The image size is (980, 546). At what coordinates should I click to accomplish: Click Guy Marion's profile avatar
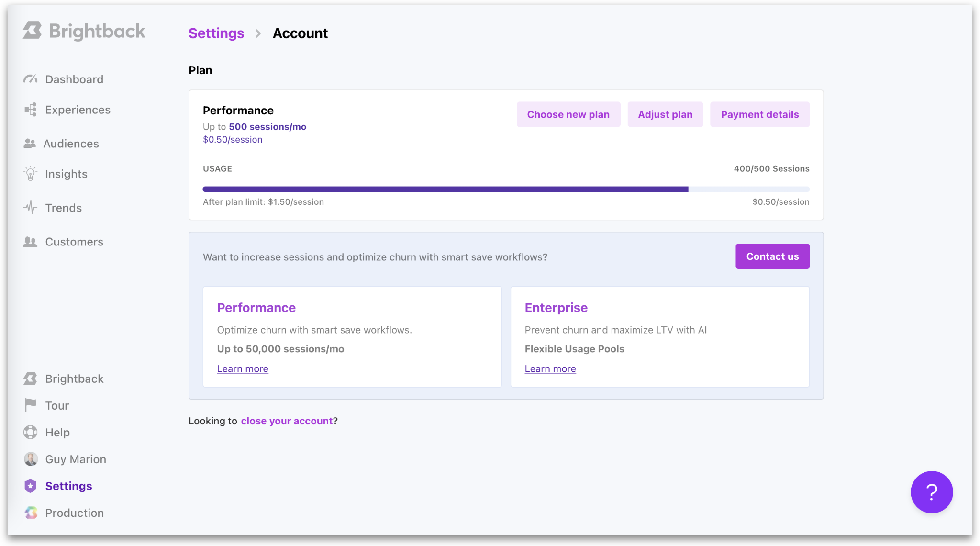coord(31,459)
